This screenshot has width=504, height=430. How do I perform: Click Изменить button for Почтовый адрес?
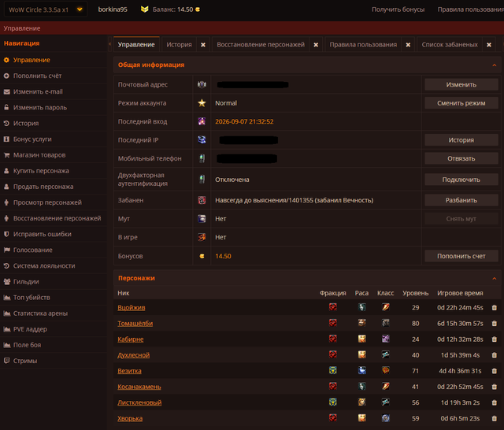coord(461,84)
